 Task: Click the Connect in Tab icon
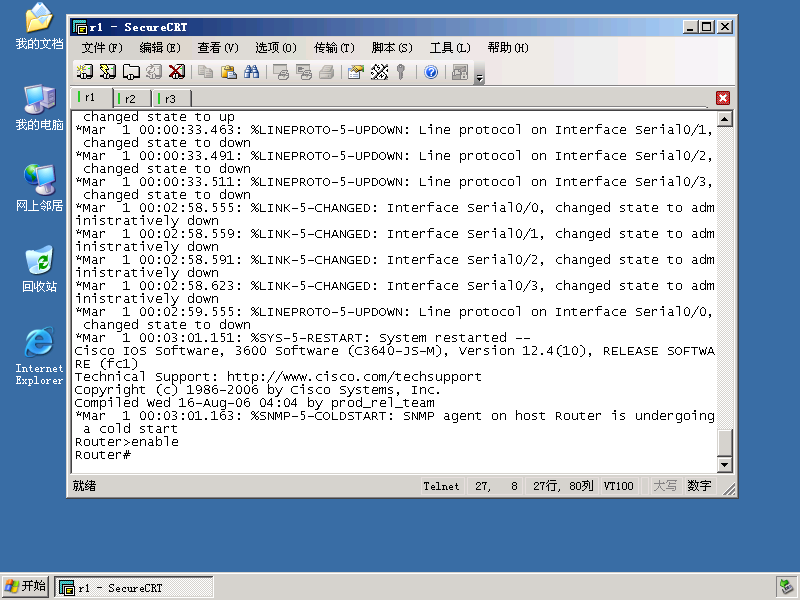click(x=131, y=72)
